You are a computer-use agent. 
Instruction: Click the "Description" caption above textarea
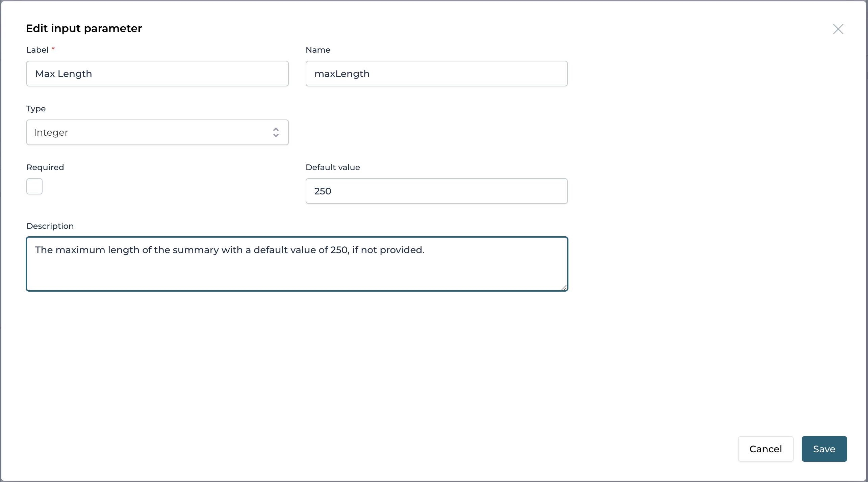(50, 226)
